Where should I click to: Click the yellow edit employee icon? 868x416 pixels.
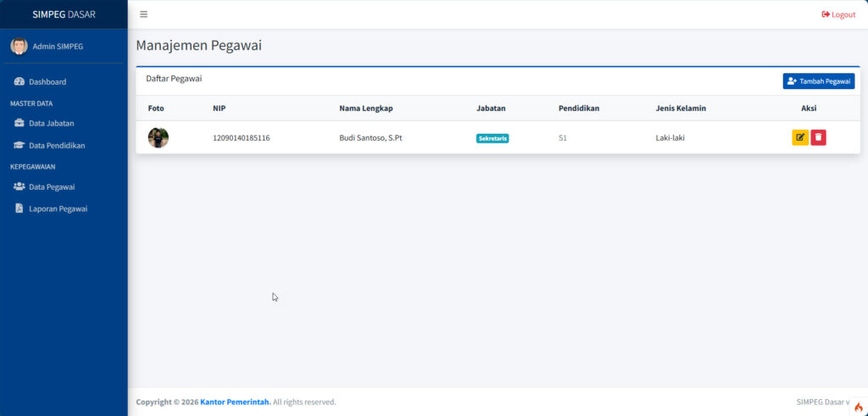pos(799,137)
